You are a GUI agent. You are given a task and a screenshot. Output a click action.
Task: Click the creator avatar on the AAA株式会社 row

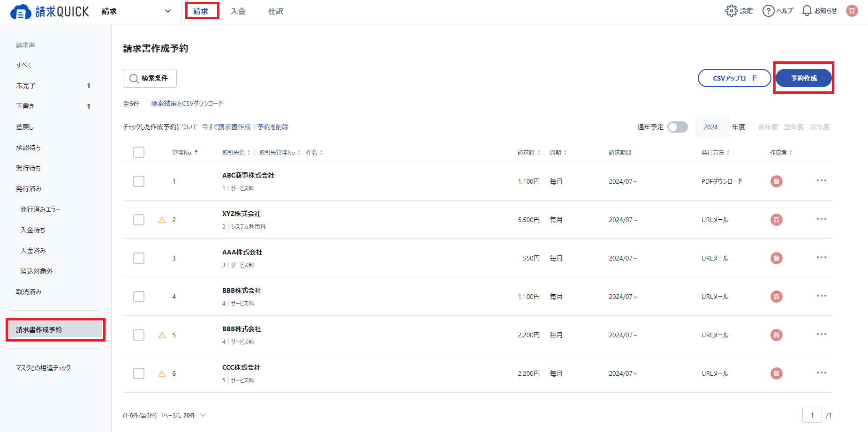777,258
